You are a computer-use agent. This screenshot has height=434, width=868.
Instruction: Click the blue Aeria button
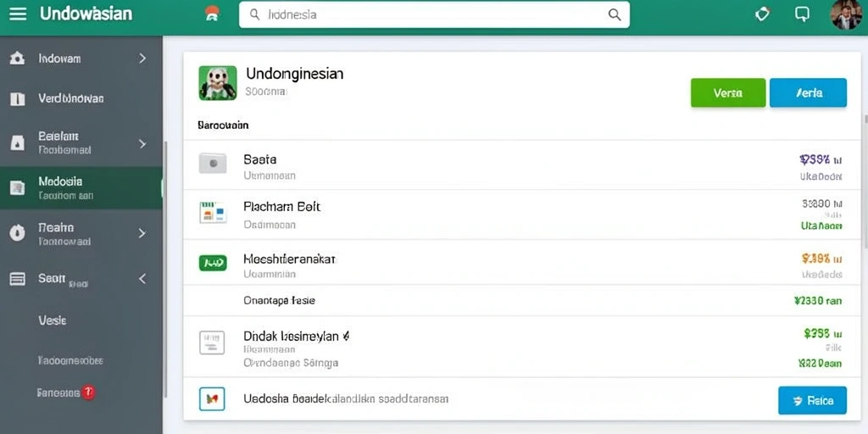coord(808,93)
